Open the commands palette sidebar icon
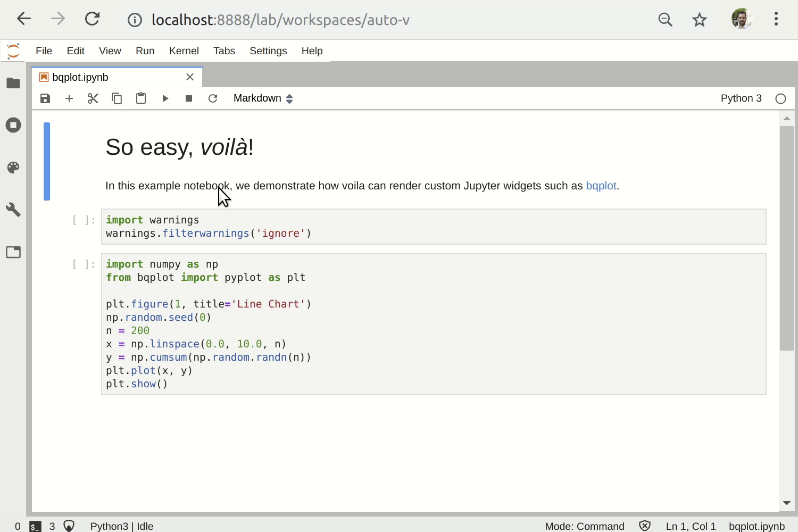 click(x=13, y=168)
